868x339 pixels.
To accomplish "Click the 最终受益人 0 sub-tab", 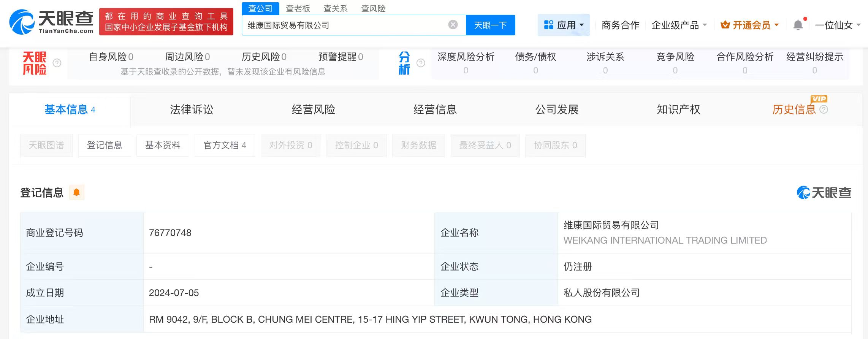I will pyautogui.click(x=485, y=145).
